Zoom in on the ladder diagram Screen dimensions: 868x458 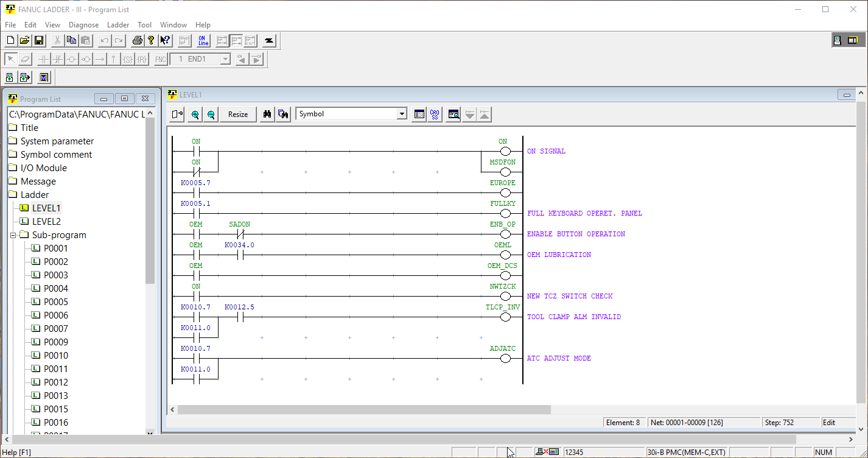(x=195, y=114)
